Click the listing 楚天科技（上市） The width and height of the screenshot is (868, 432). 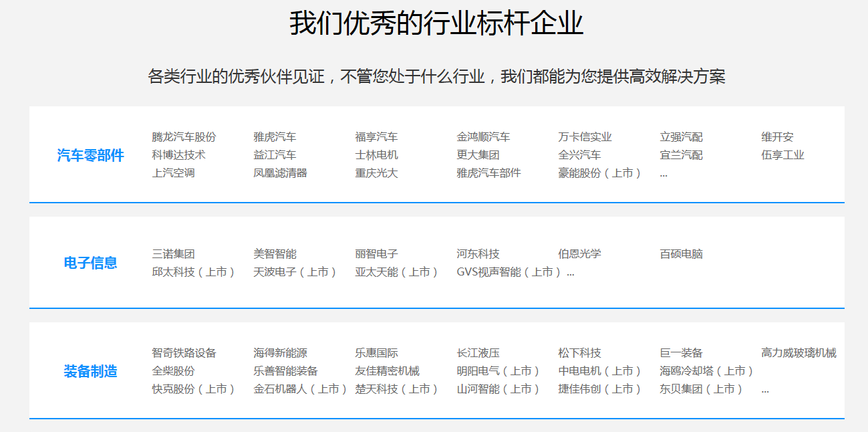coord(398,389)
